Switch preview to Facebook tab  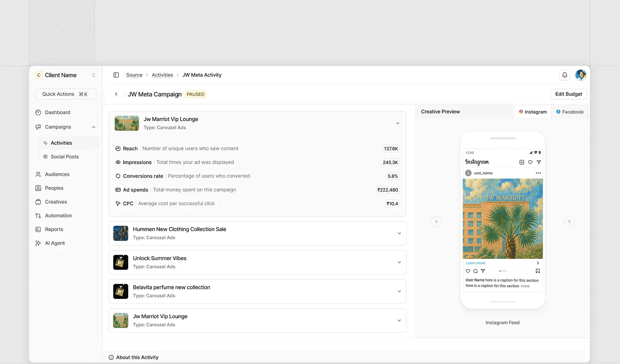pos(570,112)
